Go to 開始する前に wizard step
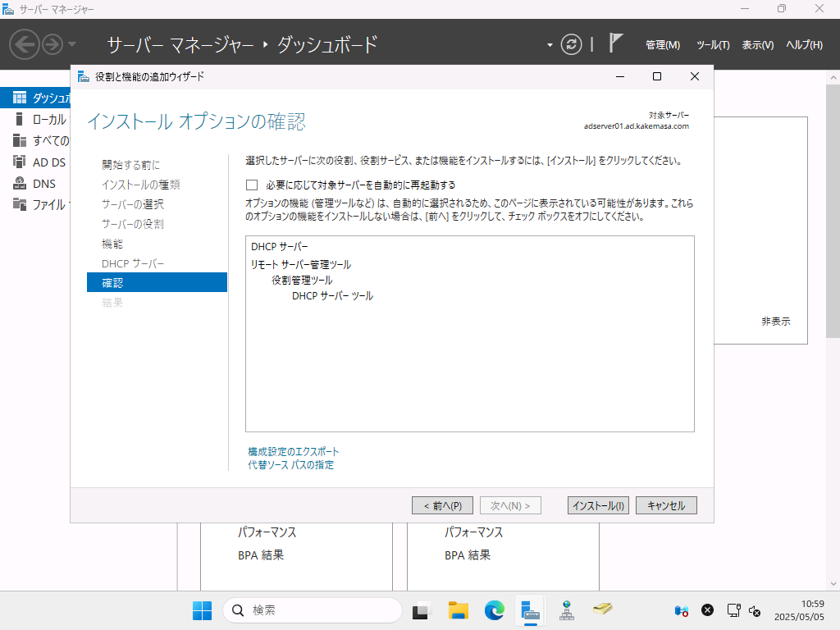The height and width of the screenshot is (630, 840). coord(130,165)
